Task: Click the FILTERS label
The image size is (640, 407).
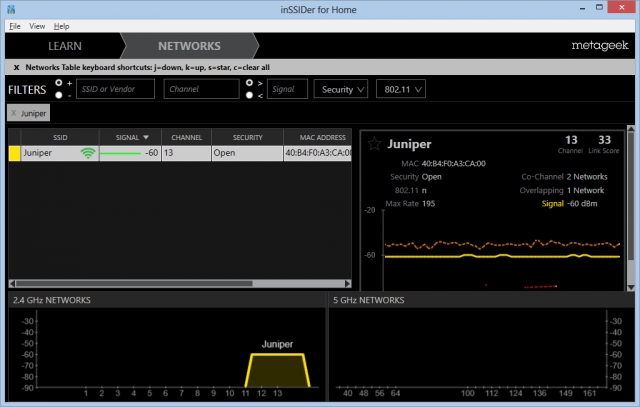Action: click(27, 89)
